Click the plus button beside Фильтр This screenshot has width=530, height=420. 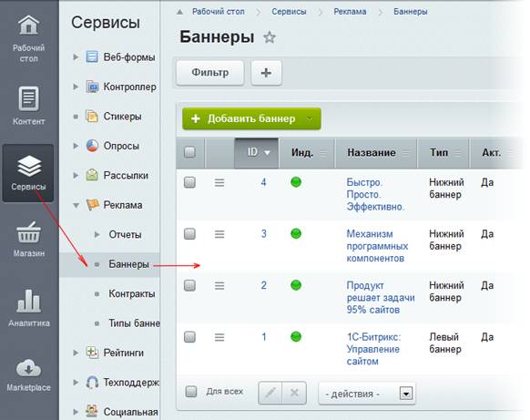266,73
